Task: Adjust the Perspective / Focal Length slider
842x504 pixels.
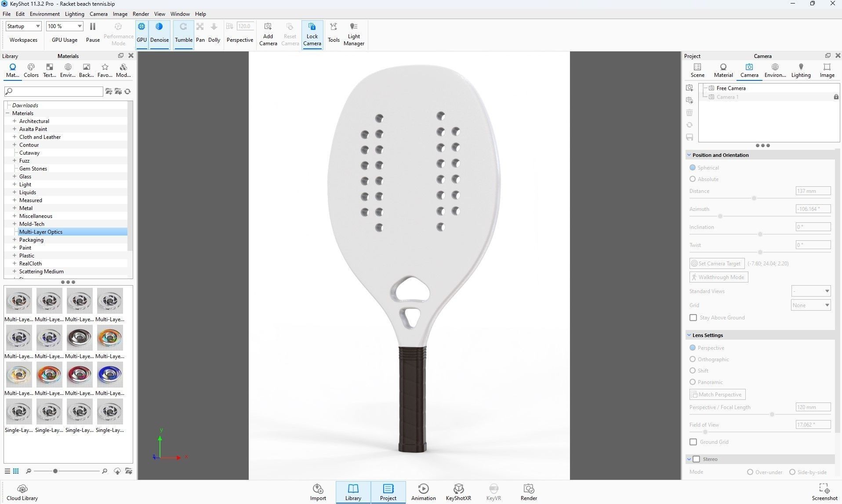Action: [772, 414]
